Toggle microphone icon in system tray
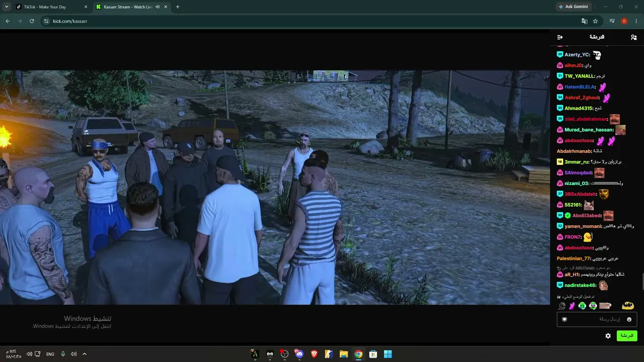Viewport: 644px width, 362px height. click(63, 354)
